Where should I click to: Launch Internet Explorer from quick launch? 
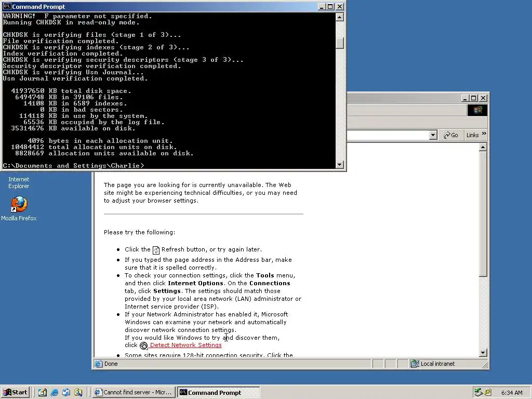click(x=54, y=392)
